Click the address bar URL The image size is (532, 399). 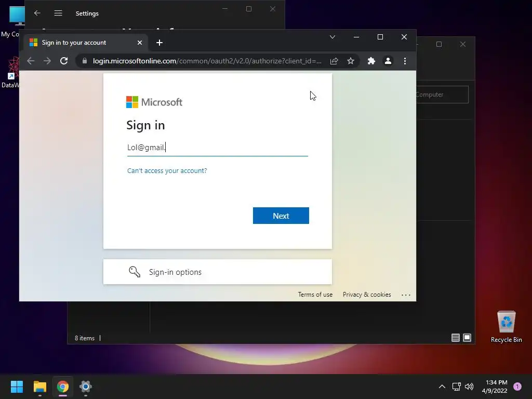(207, 61)
